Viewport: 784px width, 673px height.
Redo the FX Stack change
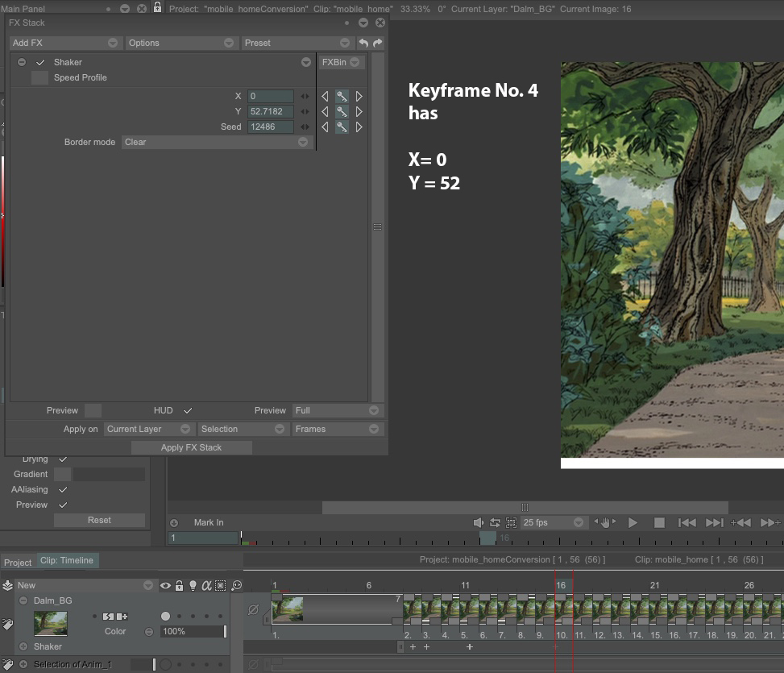click(x=378, y=43)
